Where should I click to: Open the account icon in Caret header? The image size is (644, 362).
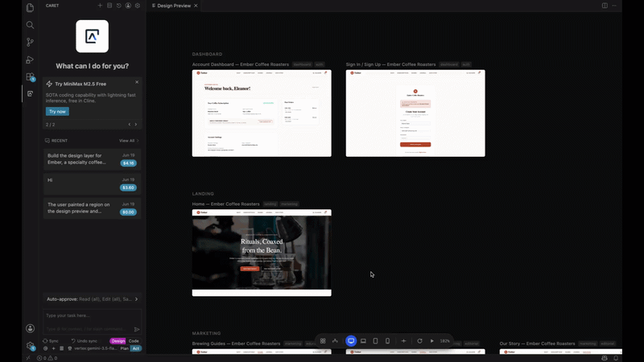(x=128, y=6)
